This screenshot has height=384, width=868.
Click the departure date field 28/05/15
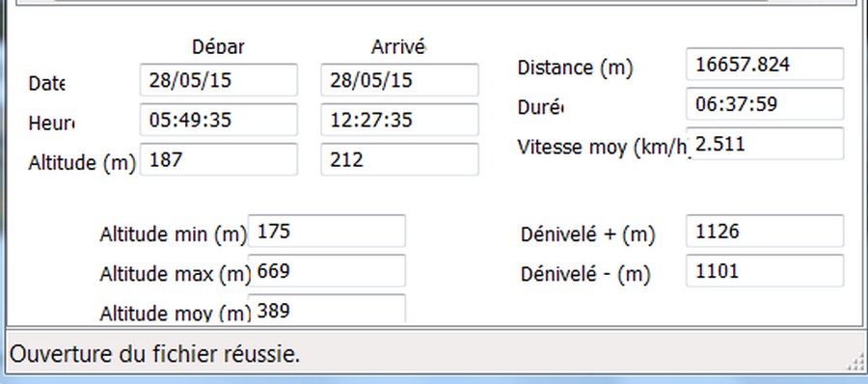click(x=219, y=80)
